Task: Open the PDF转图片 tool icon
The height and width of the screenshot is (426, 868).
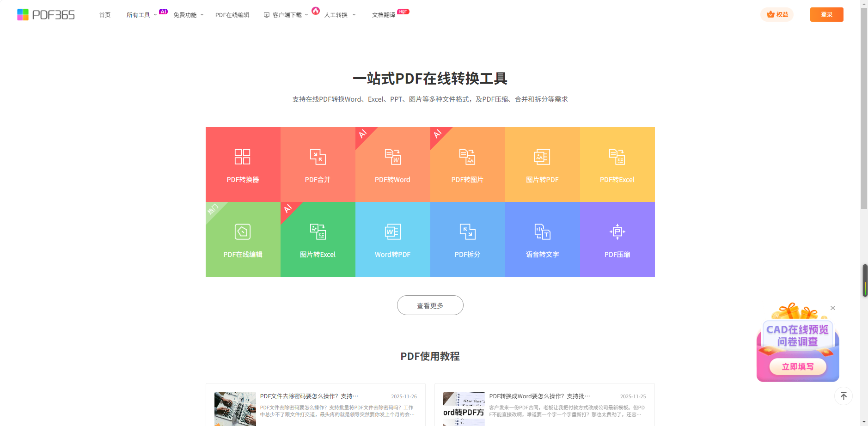Action: click(x=467, y=157)
